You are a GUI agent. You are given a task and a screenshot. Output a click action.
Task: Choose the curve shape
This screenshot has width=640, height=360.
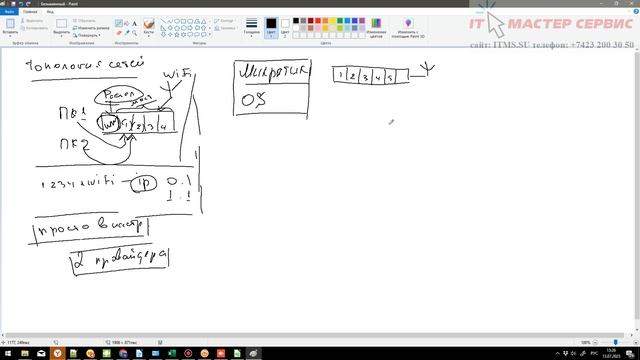click(170, 21)
